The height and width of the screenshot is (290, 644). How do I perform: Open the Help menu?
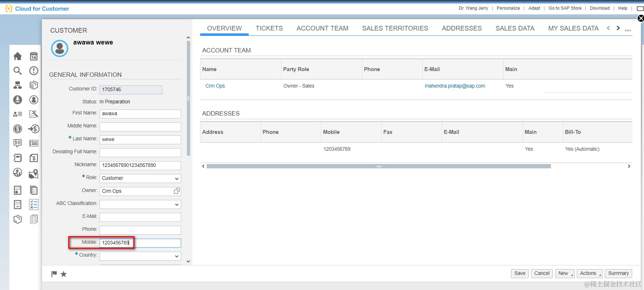coord(622,8)
